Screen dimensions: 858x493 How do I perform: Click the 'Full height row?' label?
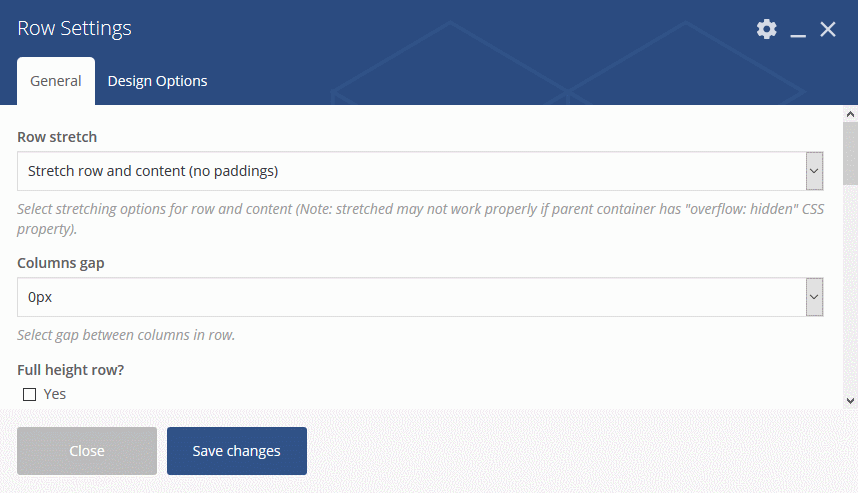coord(71,370)
